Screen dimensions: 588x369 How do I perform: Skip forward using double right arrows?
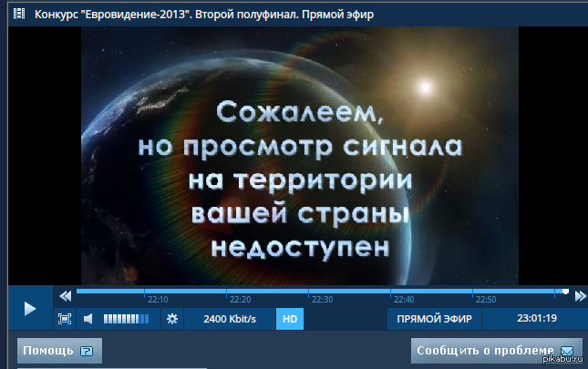tap(581, 296)
